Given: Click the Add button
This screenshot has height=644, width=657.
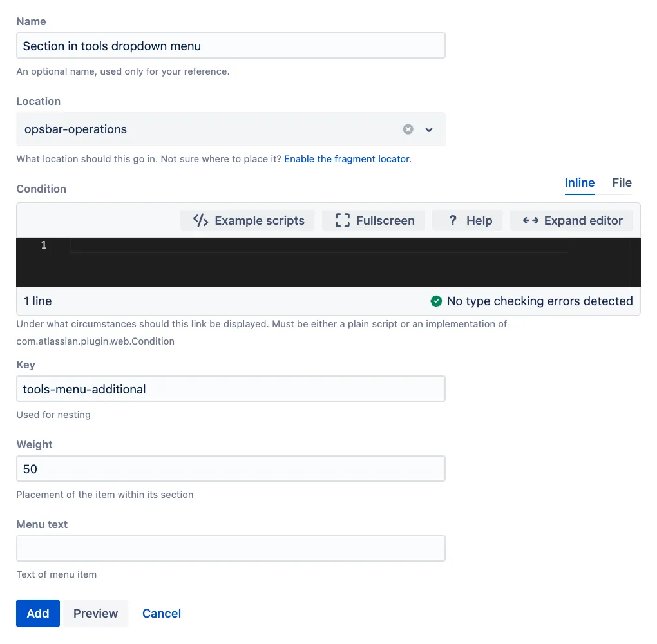Looking at the screenshot, I should 38,614.
